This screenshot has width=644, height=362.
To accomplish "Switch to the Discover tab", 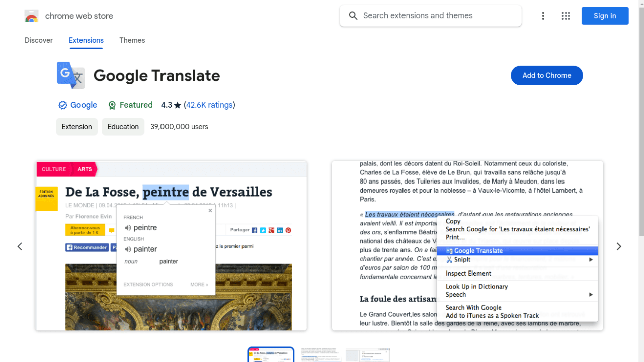I will point(39,40).
